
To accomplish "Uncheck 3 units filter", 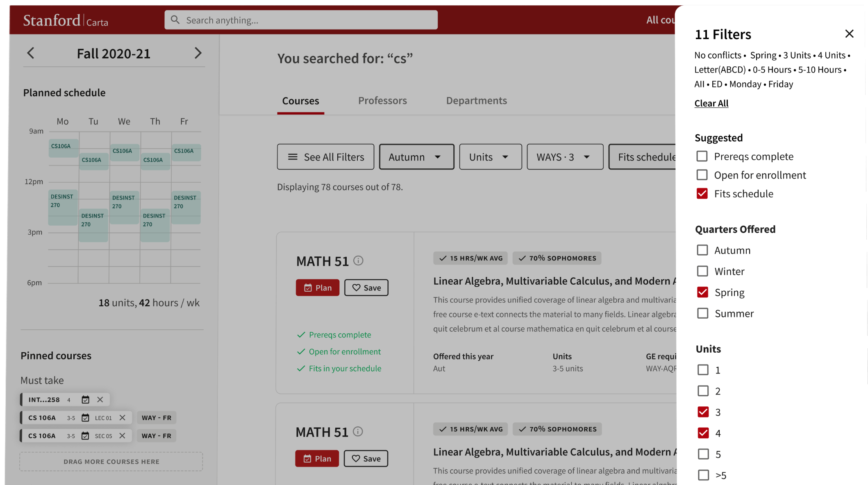I will (x=703, y=412).
